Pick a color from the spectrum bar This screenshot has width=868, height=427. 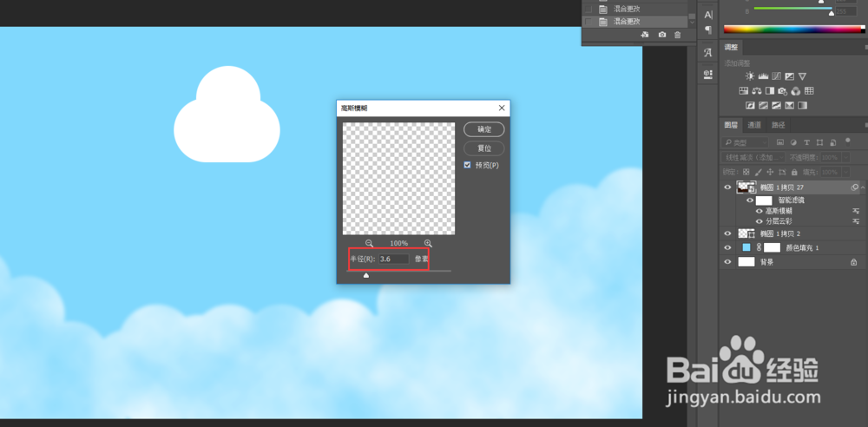pyautogui.click(x=792, y=30)
